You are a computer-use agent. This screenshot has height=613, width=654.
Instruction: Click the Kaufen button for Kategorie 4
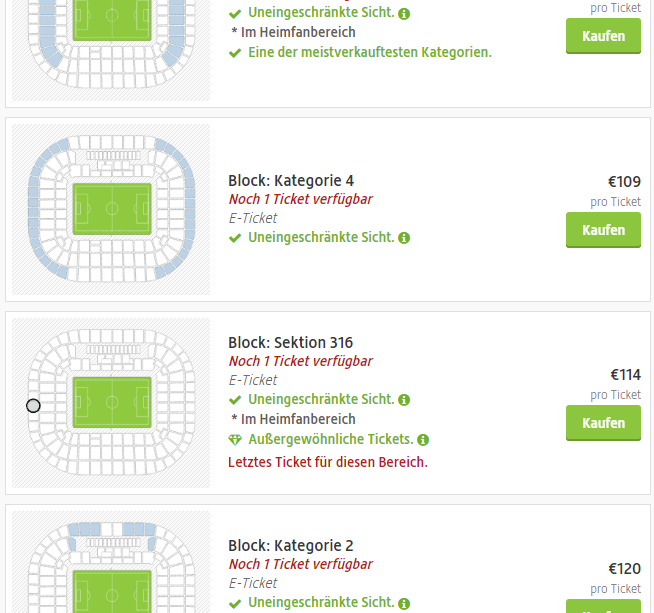[603, 230]
